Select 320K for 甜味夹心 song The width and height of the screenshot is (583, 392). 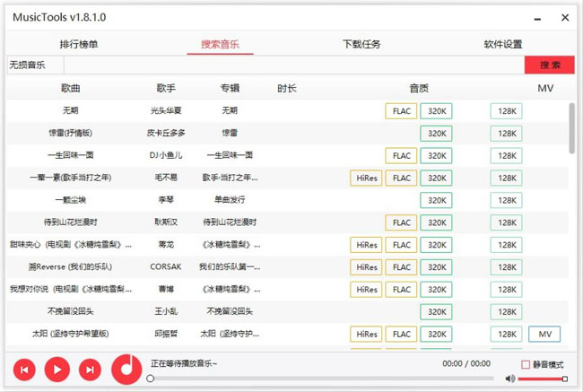click(436, 245)
